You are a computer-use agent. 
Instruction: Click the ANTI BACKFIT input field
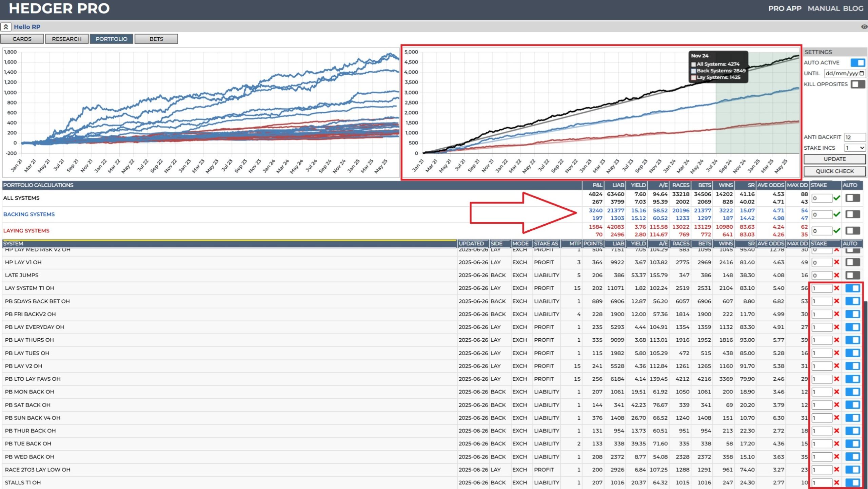coord(855,137)
